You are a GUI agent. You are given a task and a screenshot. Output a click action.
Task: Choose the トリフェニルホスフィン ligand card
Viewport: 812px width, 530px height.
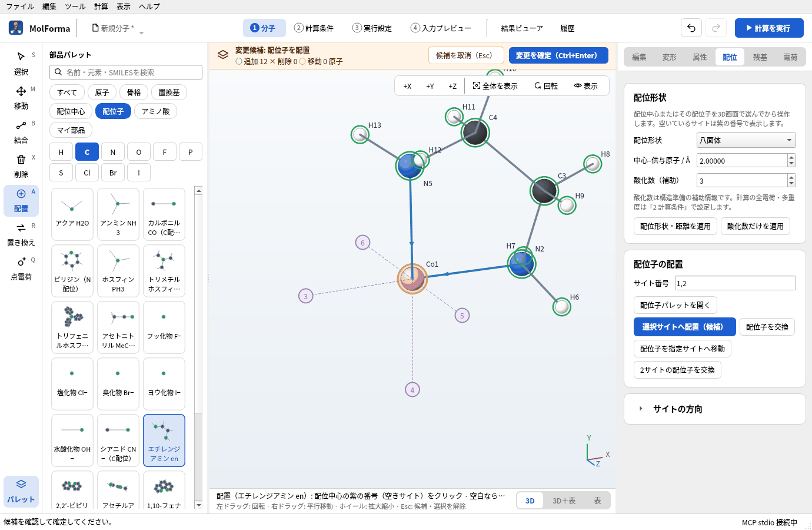tap(72, 327)
